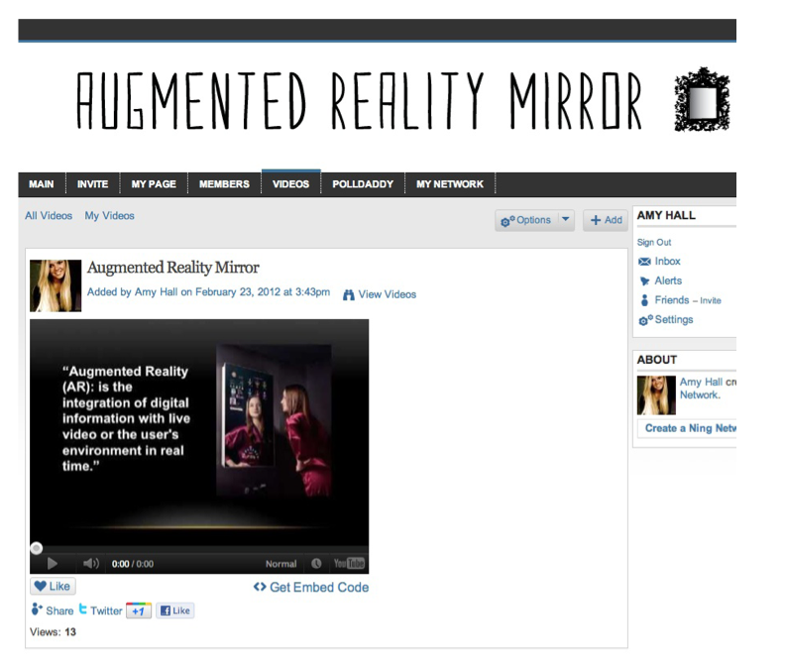The width and height of the screenshot is (786, 672).
Task: Open the Polldaddy tab
Action: pyautogui.click(x=363, y=184)
